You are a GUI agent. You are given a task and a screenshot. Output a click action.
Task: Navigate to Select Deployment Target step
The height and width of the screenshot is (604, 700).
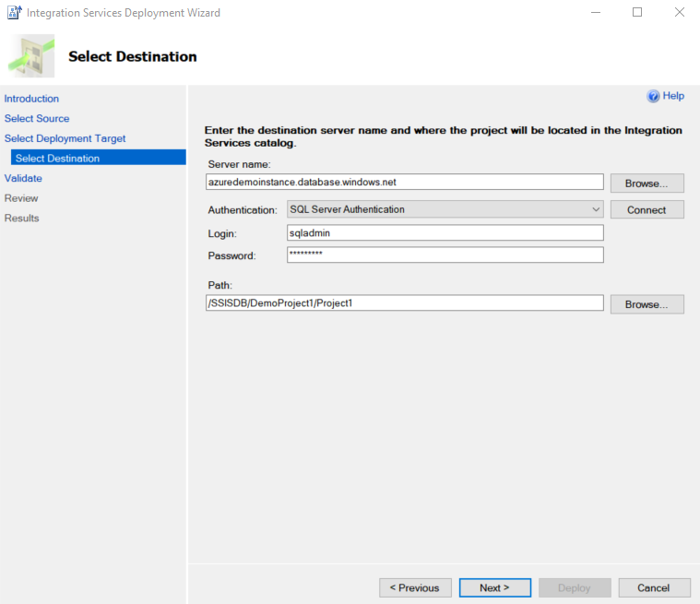[65, 138]
